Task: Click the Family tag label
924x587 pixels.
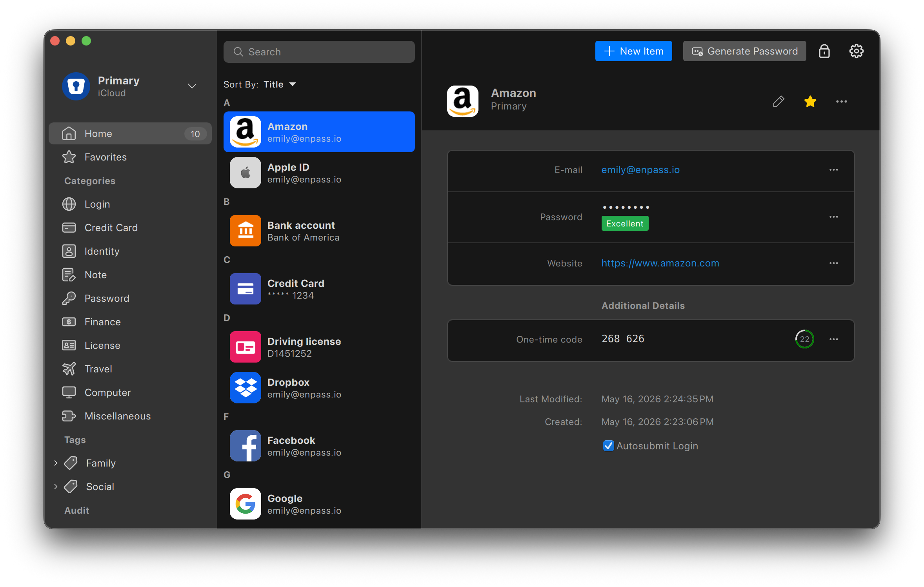Action: pyautogui.click(x=101, y=463)
